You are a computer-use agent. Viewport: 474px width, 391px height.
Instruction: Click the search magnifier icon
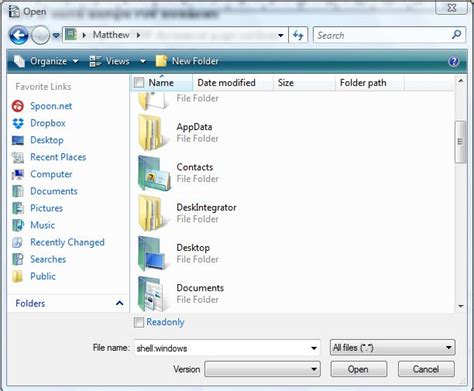(456, 35)
